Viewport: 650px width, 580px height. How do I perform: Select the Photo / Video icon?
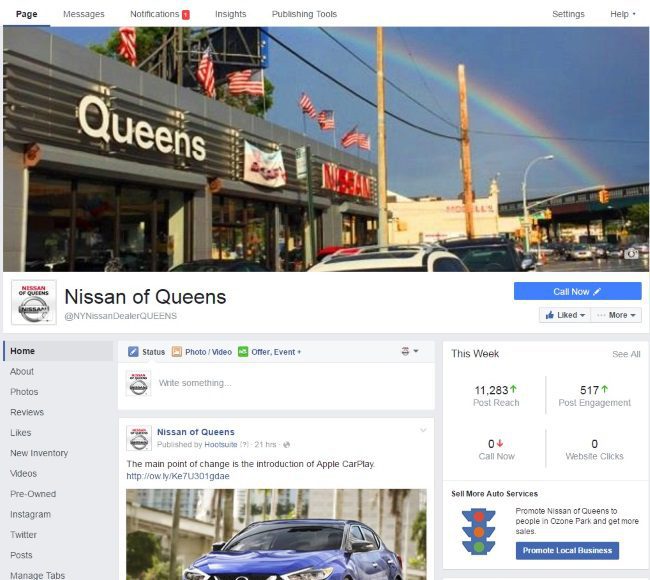click(x=177, y=352)
